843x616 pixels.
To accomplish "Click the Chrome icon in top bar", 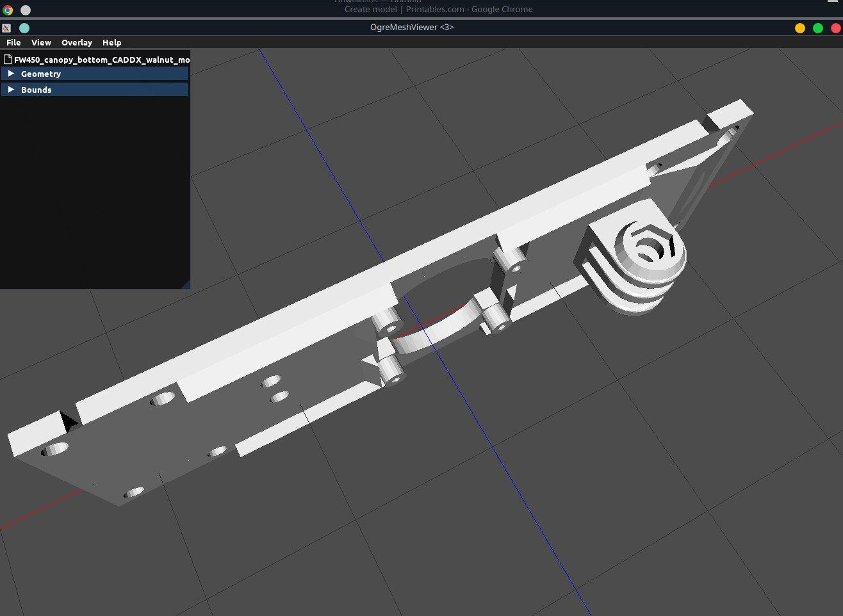I will tap(8, 10).
